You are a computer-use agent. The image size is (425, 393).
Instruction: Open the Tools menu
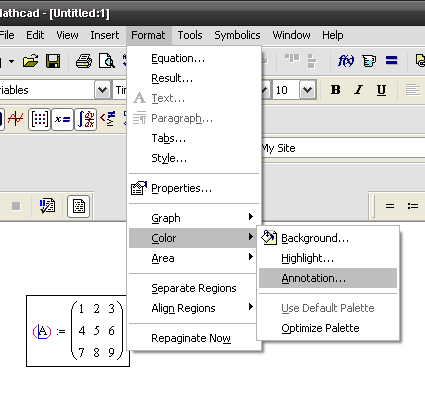pyautogui.click(x=190, y=35)
